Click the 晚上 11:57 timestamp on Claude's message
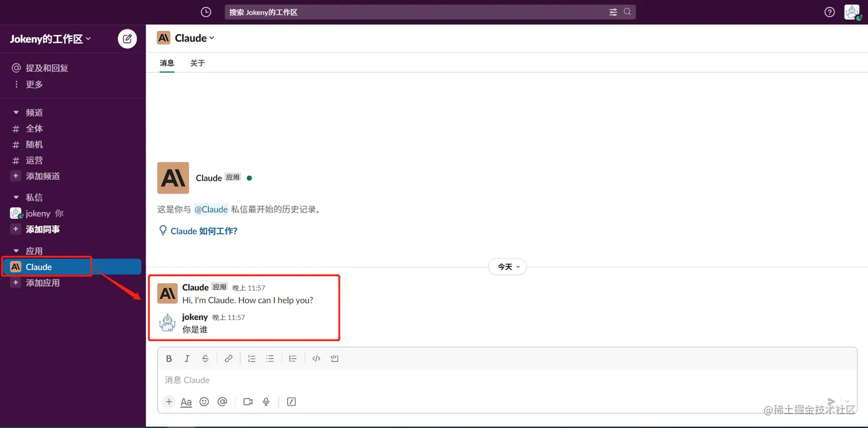Image resolution: width=868 pixels, height=428 pixels. (249, 288)
